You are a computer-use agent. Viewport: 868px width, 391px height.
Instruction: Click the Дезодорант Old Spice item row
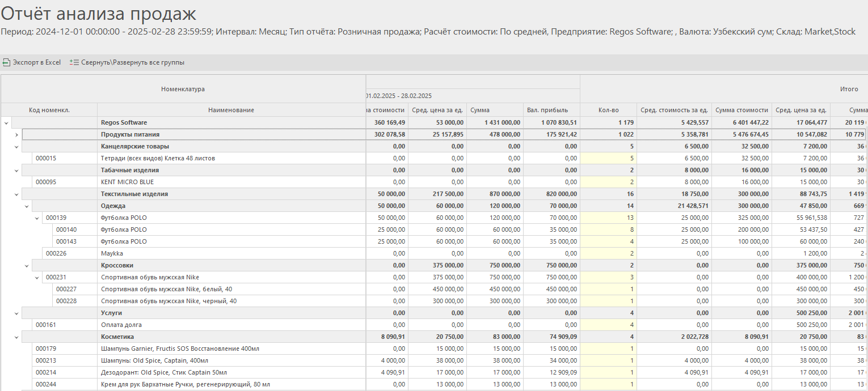click(163, 372)
